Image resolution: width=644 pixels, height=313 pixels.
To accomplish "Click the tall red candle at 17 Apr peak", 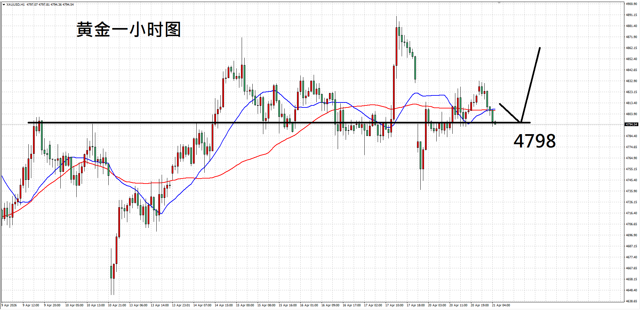I will pos(396,47).
